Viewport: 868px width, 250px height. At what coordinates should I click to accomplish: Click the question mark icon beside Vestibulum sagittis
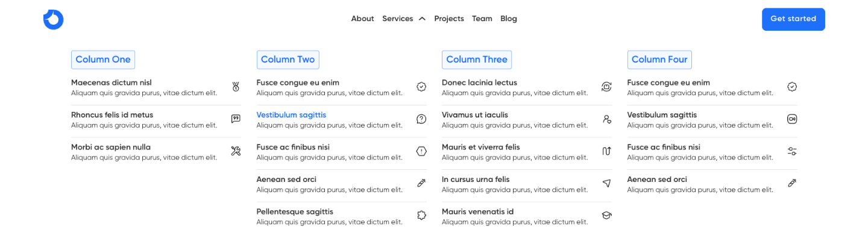click(421, 119)
